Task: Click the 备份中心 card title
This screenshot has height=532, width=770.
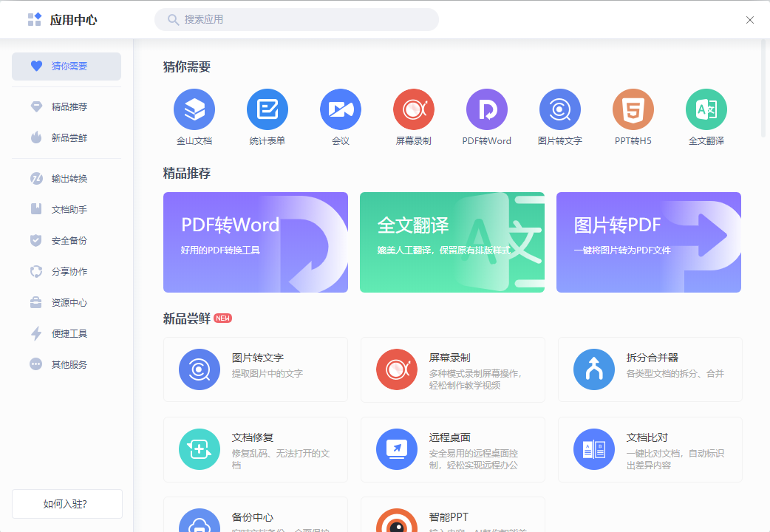Action: [253, 516]
